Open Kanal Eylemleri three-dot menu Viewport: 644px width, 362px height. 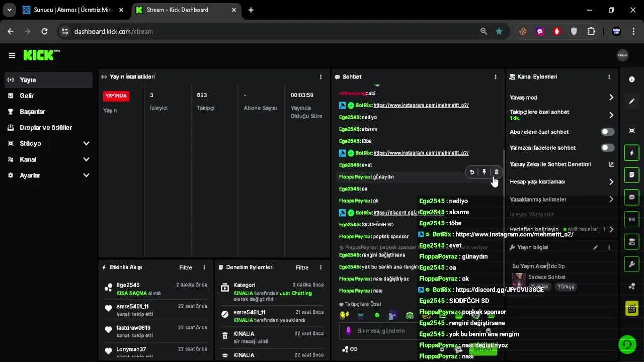[x=609, y=77]
